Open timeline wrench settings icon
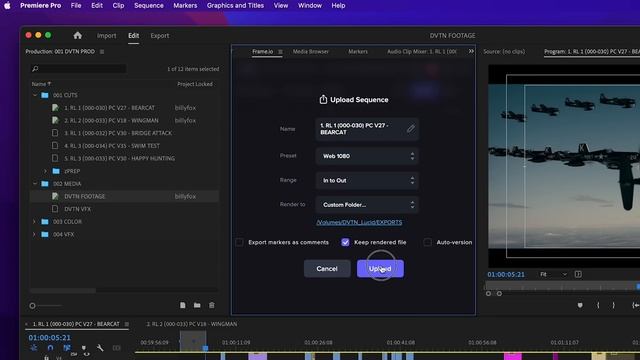Screen dimensions: 640x360 (100, 348)
